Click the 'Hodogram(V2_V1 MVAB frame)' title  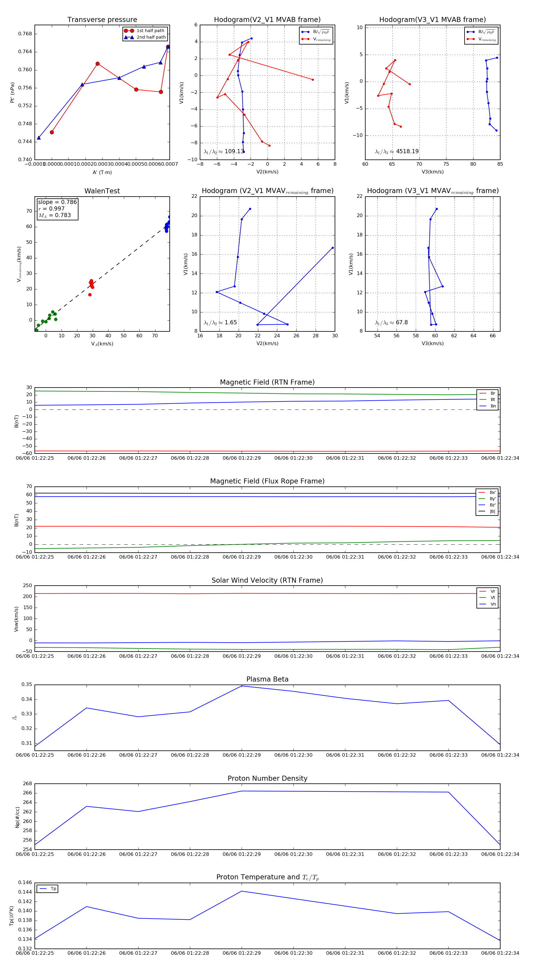(267, 20)
